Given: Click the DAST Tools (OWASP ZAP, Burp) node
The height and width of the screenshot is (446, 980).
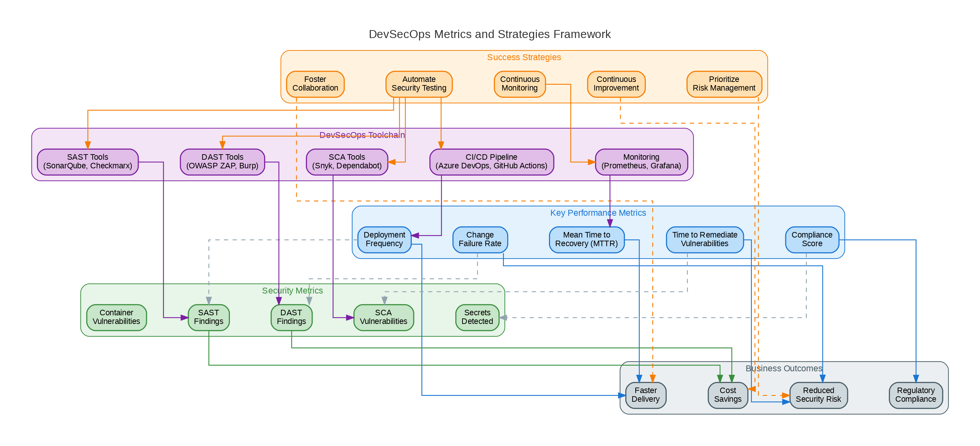Looking at the screenshot, I should 222,161.
